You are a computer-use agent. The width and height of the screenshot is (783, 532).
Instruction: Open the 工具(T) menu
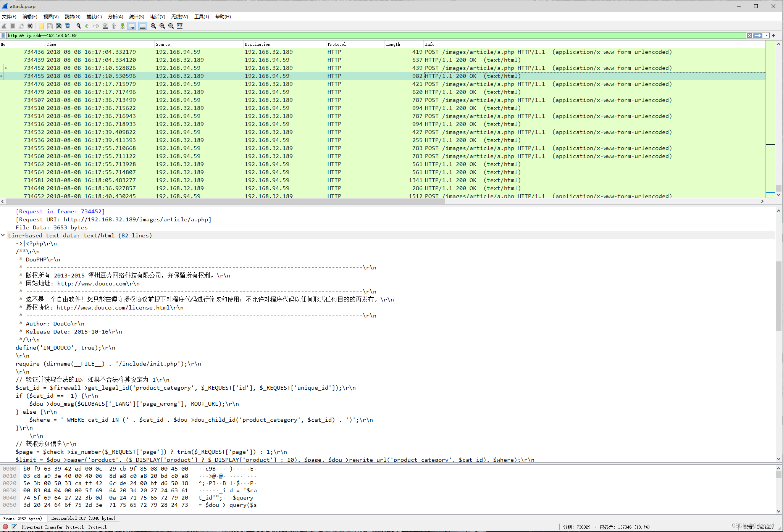202,17
